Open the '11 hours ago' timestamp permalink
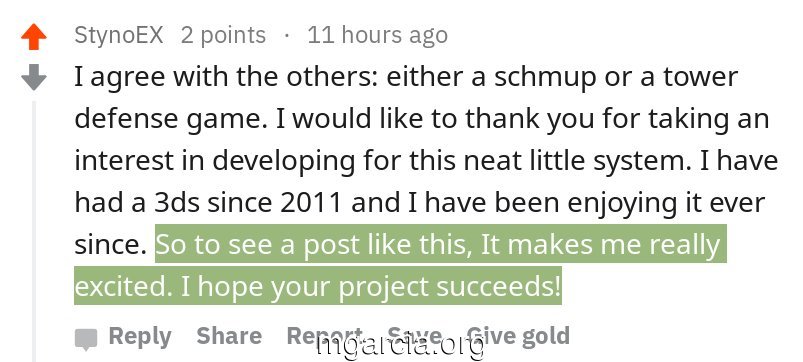 tap(377, 35)
